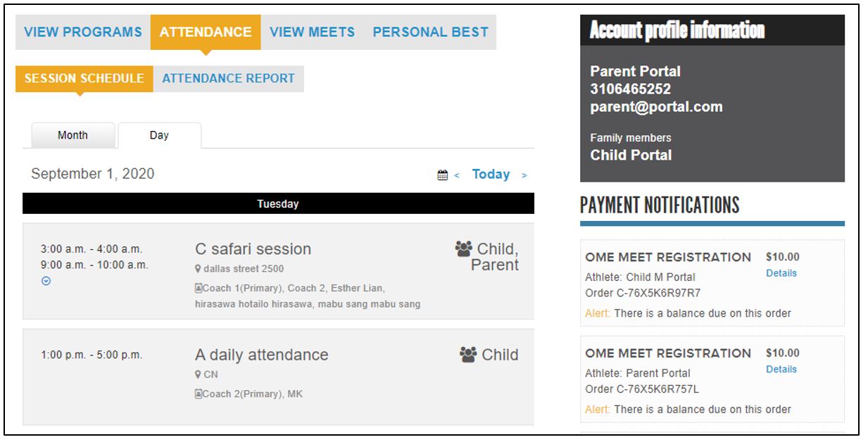Jump to Today link
The height and width of the screenshot is (442, 868).
(x=491, y=175)
